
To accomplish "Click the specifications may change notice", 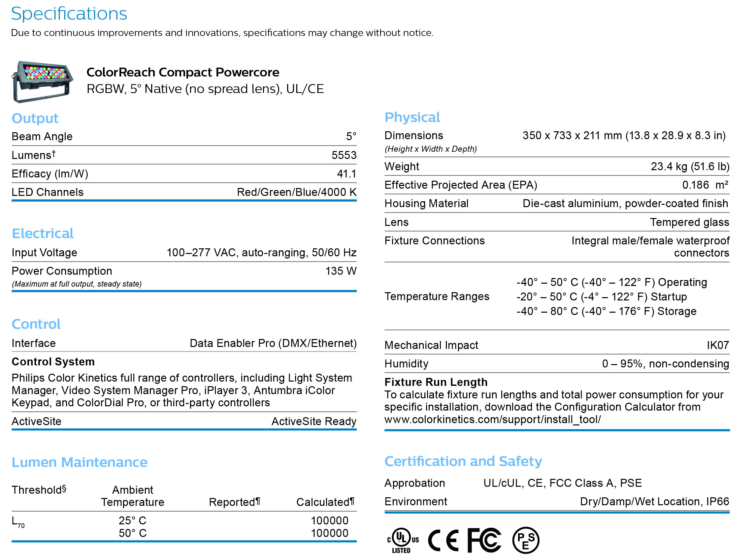I will (x=222, y=33).
